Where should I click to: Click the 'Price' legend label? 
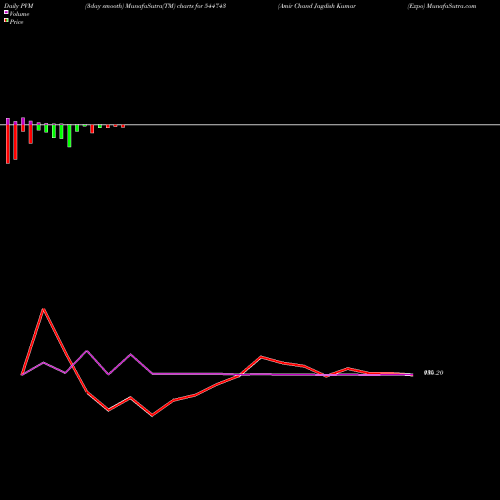[16, 22]
